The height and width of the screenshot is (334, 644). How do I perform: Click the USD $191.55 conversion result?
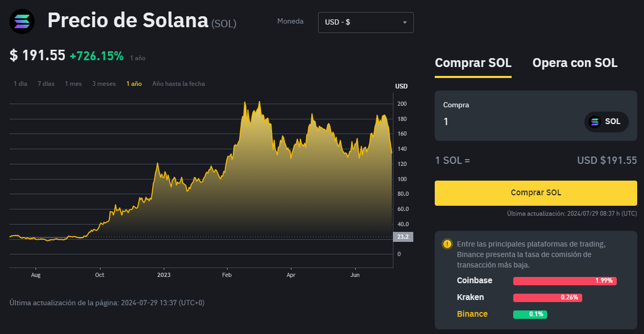tap(607, 160)
